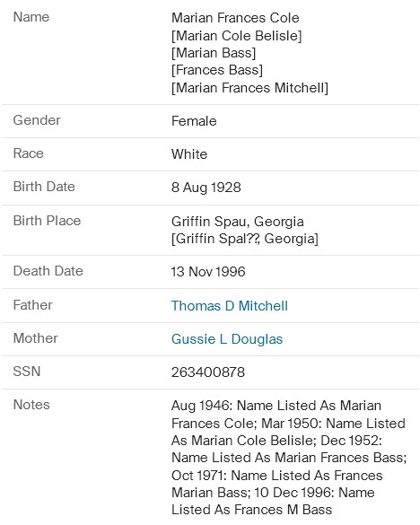Screen dimensions: 420x525
Task: Click the [Marian Cole Belisle] alias
Action: pos(236,36)
